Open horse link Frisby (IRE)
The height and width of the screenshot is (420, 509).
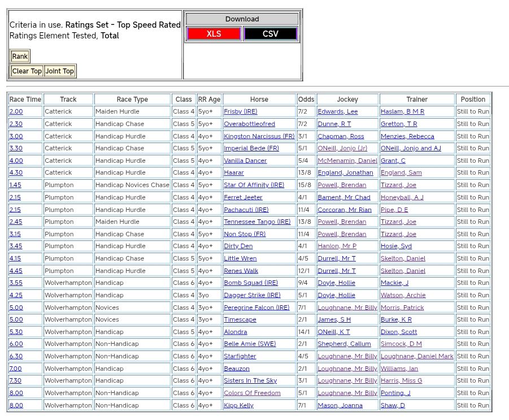240,112
